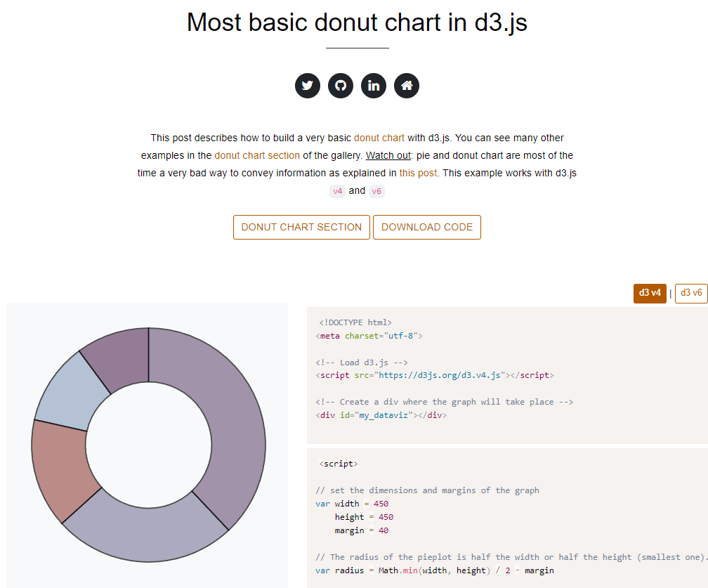
Task: Click the GitHub icon
Action: pos(340,85)
